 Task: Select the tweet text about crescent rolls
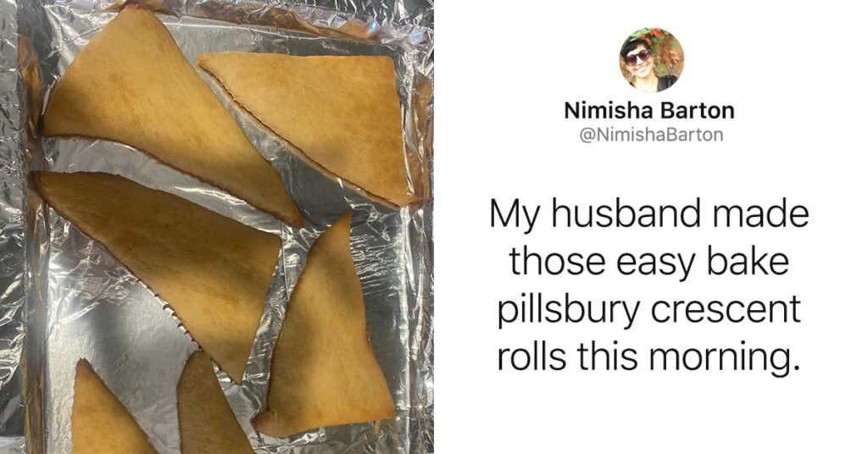(648, 285)
